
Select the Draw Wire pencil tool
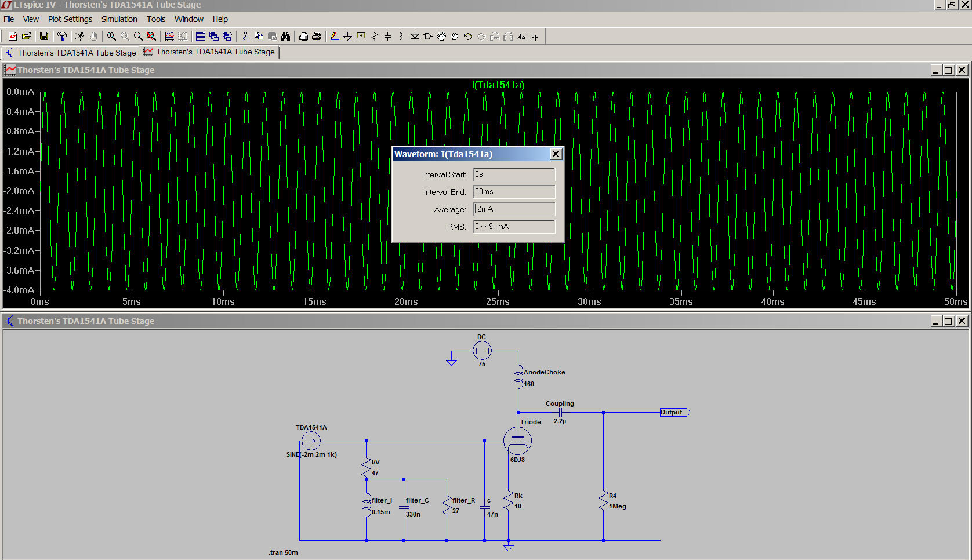point(335,36)
